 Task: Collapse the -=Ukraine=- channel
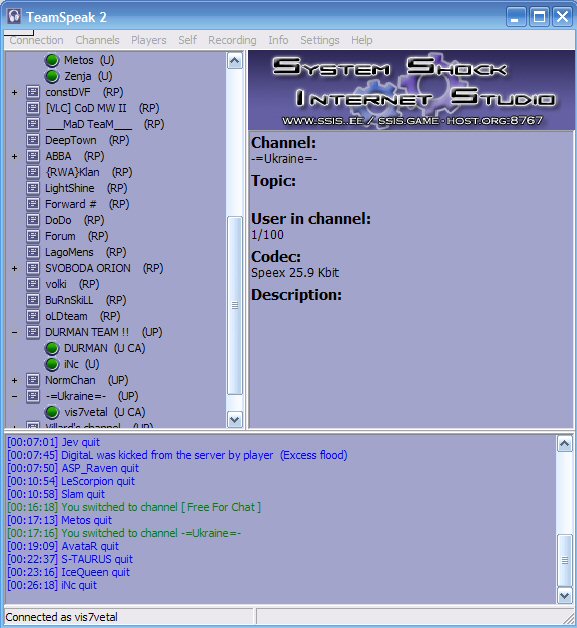coord(14,397)
